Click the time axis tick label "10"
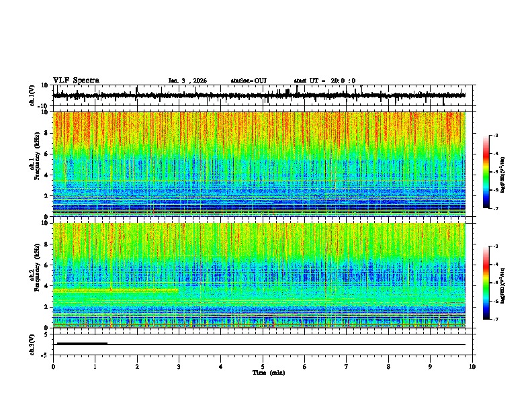Viewport: 532px width, 411px height. [472, 367]
